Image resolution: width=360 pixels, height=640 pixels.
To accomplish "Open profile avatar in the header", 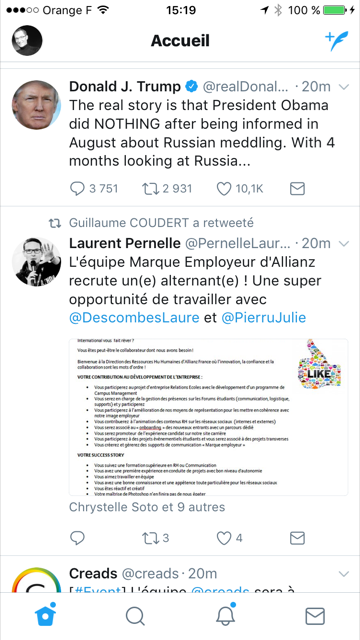I will [27, 40].
